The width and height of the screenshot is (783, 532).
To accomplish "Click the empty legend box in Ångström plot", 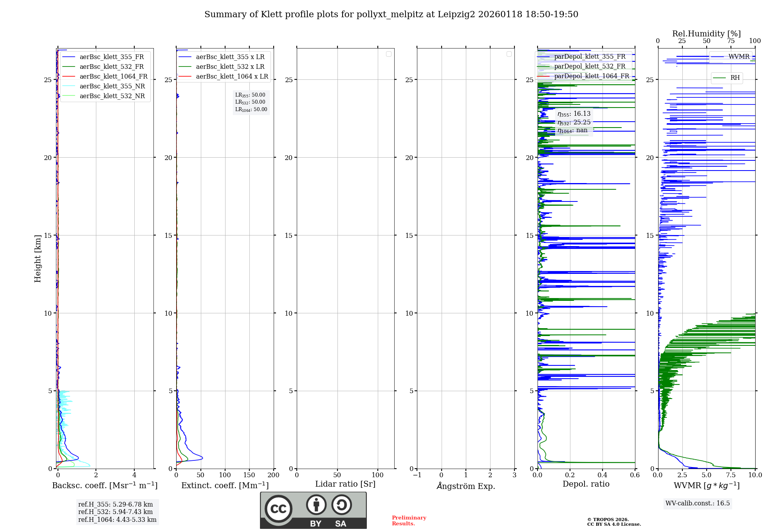I will (509, 54).
